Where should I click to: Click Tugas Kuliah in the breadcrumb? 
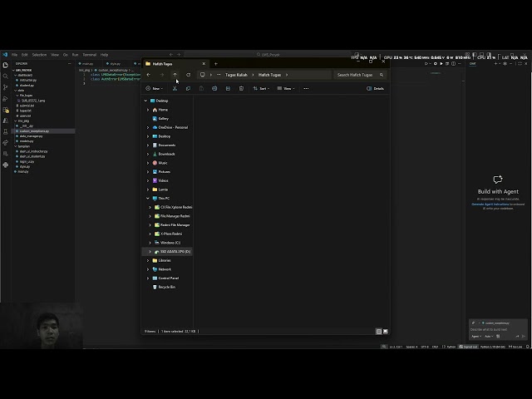236,75
